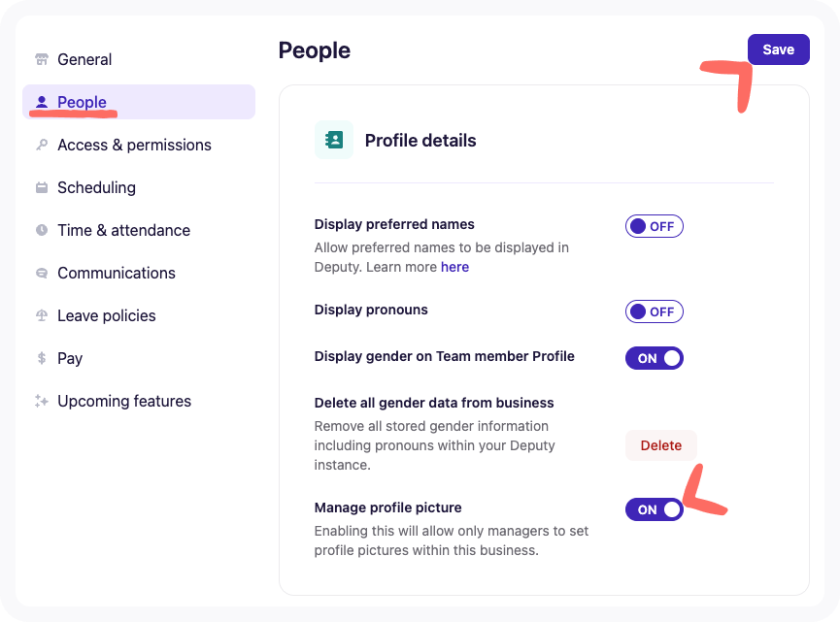The width and height of the screenshot is (840, 622).
Task: Enable the Display preferred names toggle
Action: point(654,225)
